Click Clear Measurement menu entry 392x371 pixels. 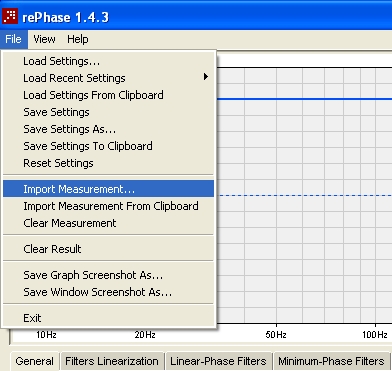tap(108, 223)
